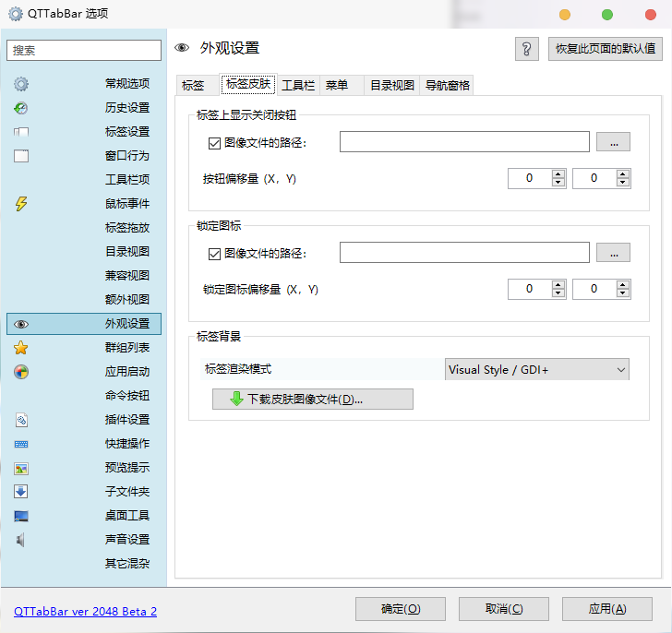Click the green history icon beside 历史设置
Viewport: 672px width, 633px height.
(x=21, y=108)
